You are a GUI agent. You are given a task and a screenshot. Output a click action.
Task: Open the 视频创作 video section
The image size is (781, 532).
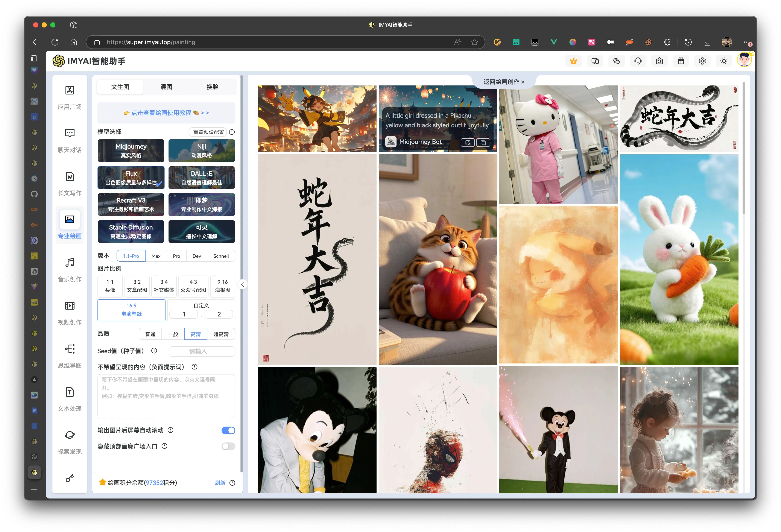tap(70, 313)
